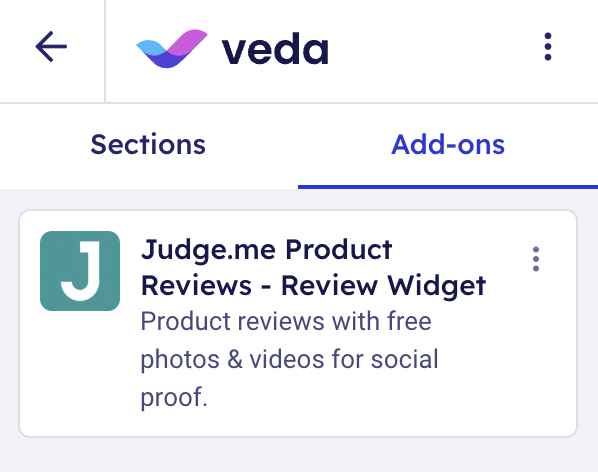Image resolution: width=598 pixels, height=472 pixels.
Task: Click the vertical ellipsis in the top bar
Action: (x=548, y=47)
